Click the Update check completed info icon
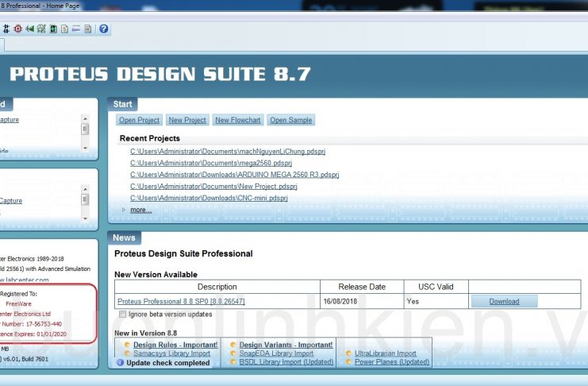 (x=120, y=363)
